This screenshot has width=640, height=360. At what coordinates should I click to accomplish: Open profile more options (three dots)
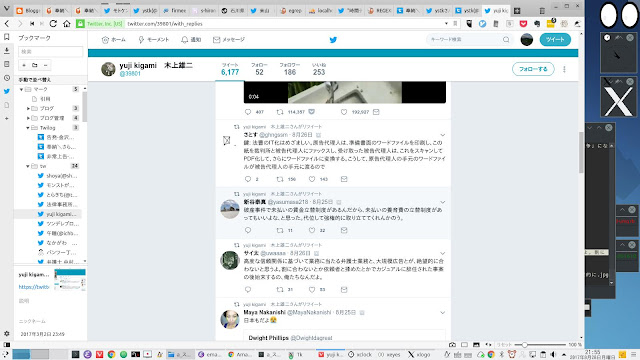[564, 69]
